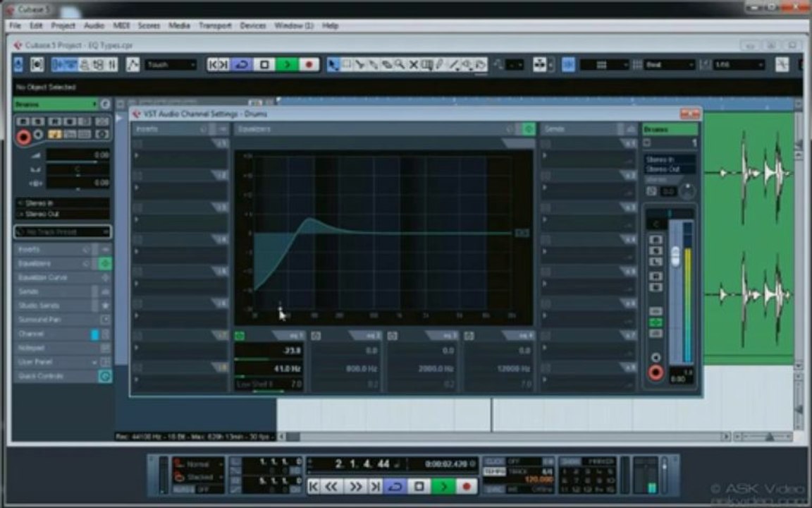Toggle Equalizers bypass in channel settings header
812x508 pixels.
click(528, 128)
